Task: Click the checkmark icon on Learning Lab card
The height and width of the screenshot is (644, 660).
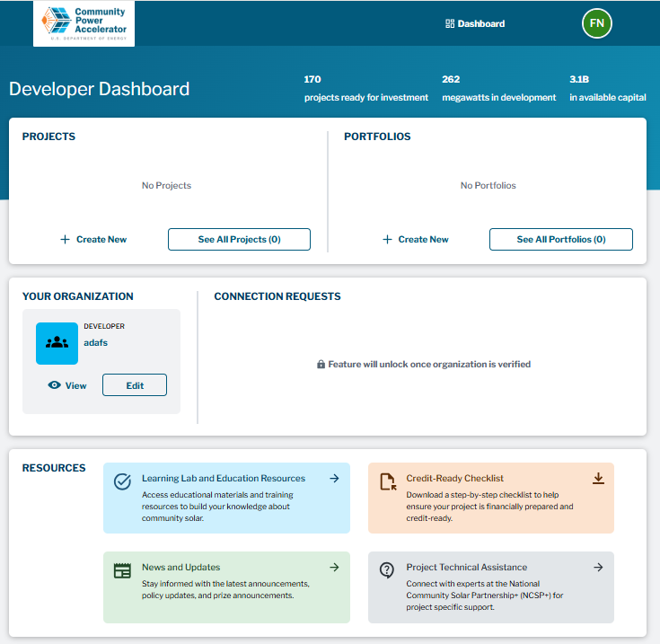Action: (122, 481)
